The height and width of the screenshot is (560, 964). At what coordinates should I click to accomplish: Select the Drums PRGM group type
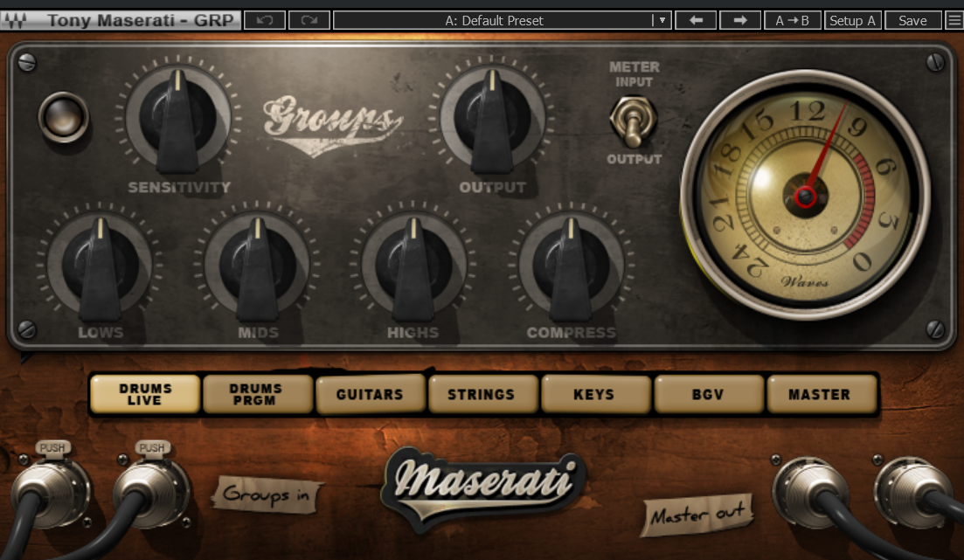click(x=257, y=394)
